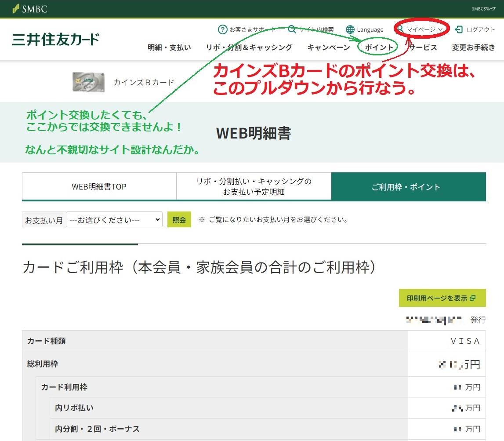Image resolution: width=504 pixels, height=441 pixels.
Task: Click the SMBC logo in top bar
Action: tap(29, 9)
